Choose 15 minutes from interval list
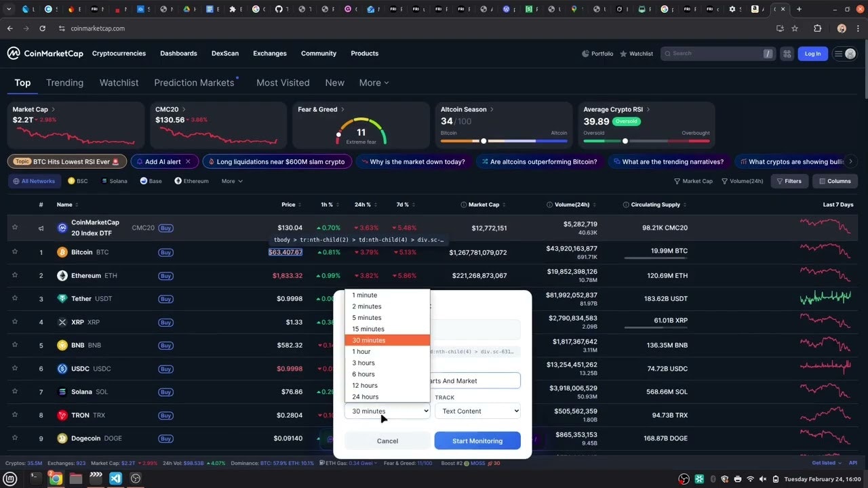 387,329
